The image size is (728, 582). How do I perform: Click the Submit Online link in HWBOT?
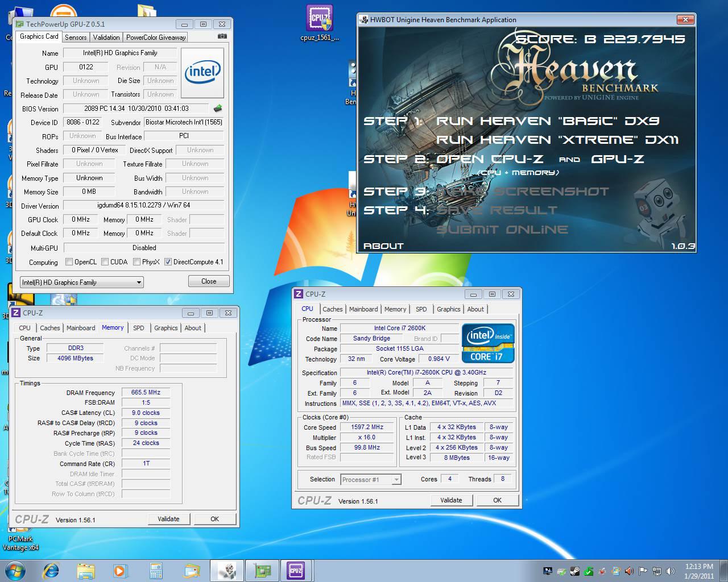coord(502,230)
